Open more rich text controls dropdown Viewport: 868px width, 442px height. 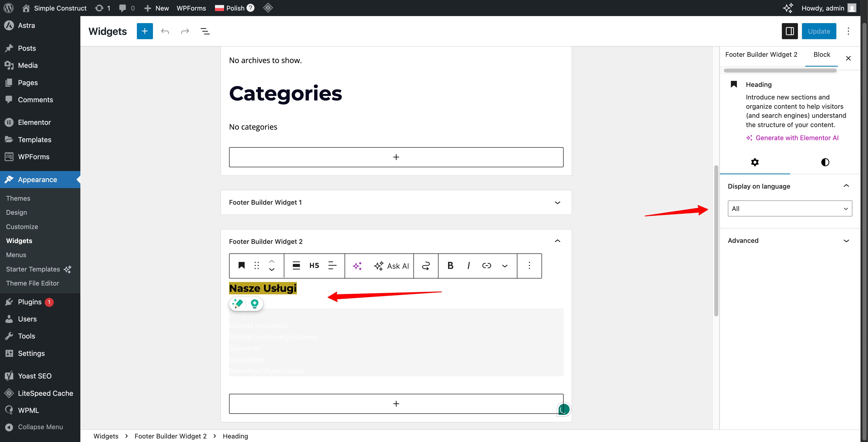[505, 266]
